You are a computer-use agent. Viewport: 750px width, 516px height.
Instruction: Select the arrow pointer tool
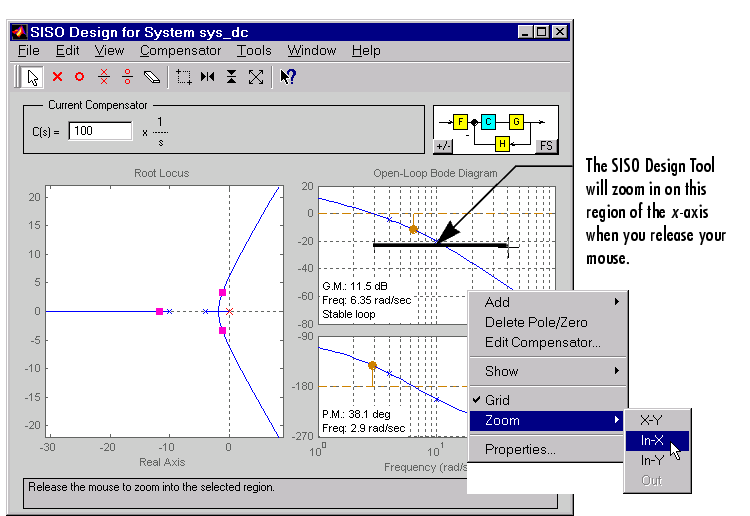(33, 76)
